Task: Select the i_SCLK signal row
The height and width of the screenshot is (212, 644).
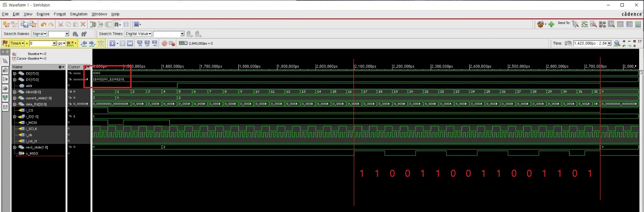Action: (x=38, y=129)
